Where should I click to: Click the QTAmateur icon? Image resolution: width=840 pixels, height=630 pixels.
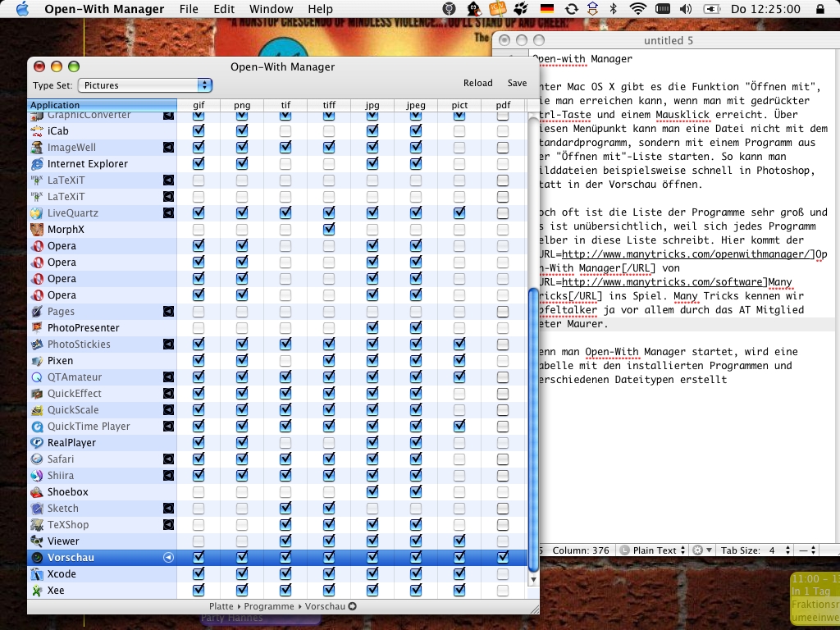[37, 377]
